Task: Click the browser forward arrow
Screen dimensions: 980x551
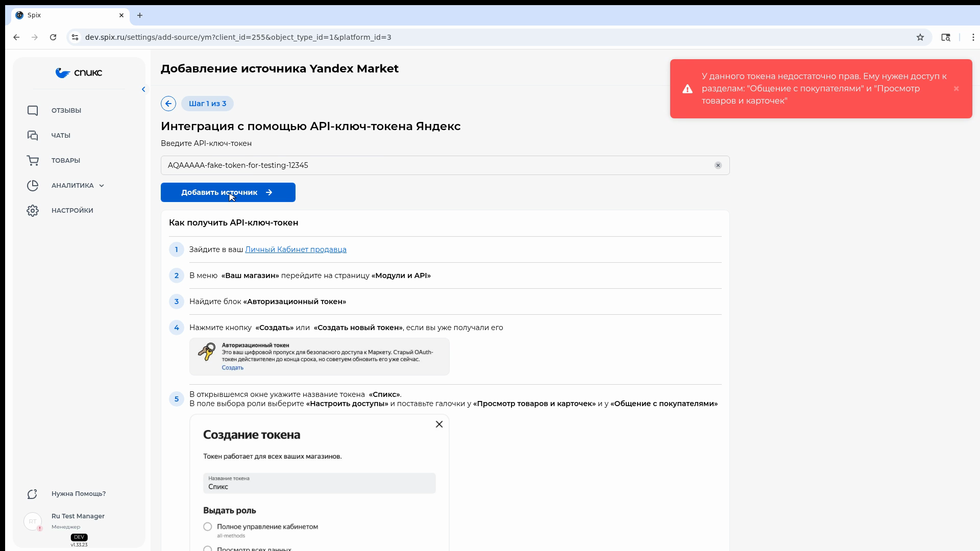Action: pyautogui.click(x=35, y=37)
